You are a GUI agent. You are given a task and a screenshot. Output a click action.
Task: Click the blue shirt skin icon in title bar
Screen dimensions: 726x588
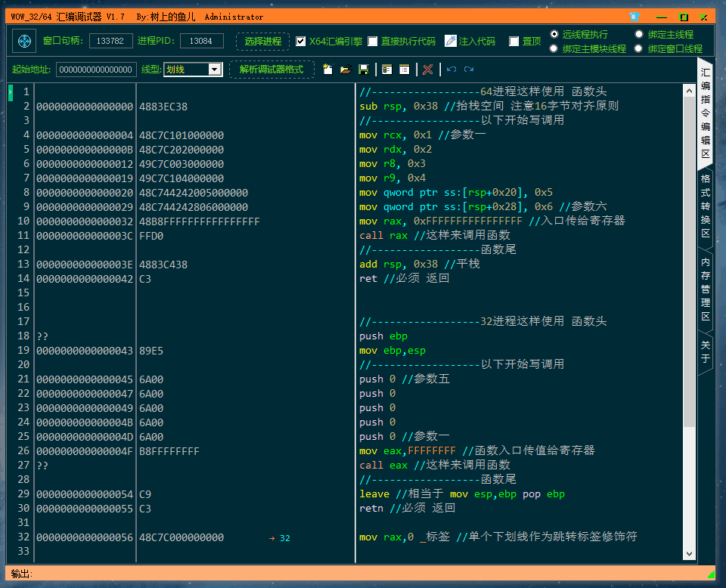tap(634, 17)
